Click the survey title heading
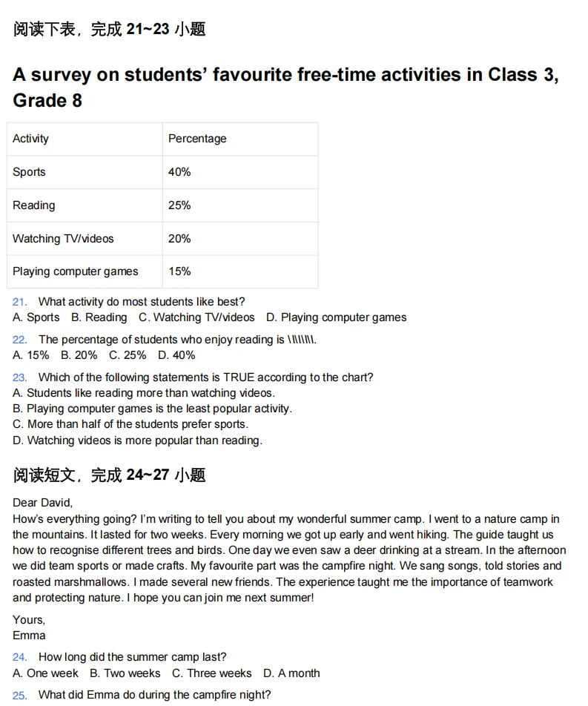Image resolution: width=588 pixels, height=706 pixels. click(x=285, y=88)
